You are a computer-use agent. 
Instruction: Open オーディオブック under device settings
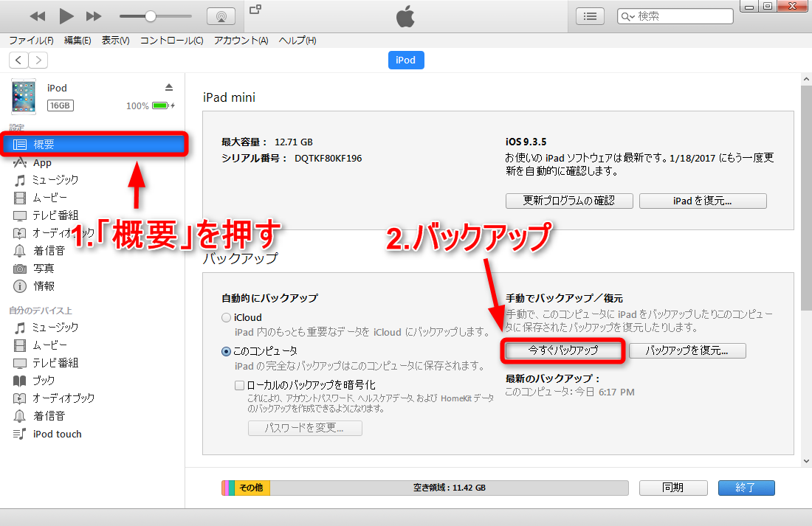coord(63,233)
